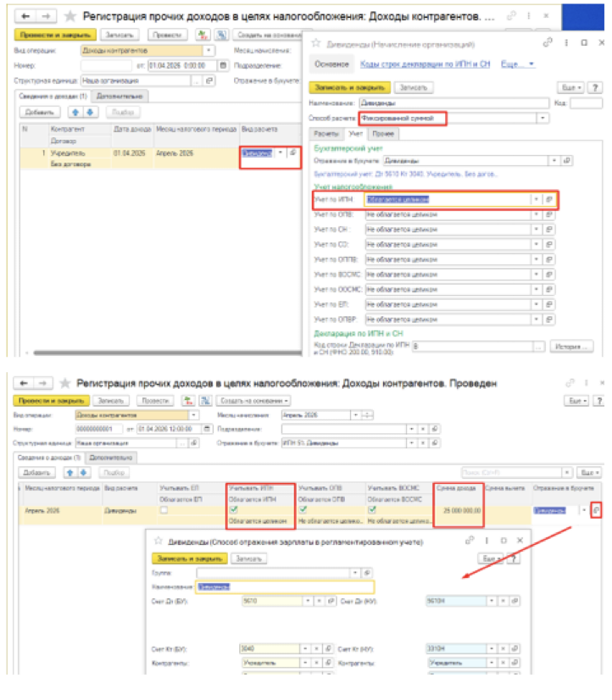Add the Дивиденды accrual dialog to favorites star

[x=316, y=42]
